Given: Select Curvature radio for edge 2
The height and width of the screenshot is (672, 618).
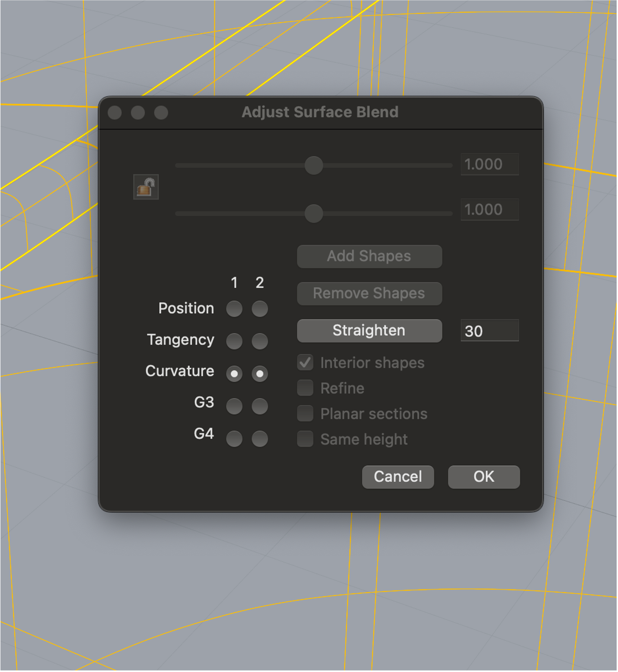Looking at the screenshot, I should click(x=260, y=374).
